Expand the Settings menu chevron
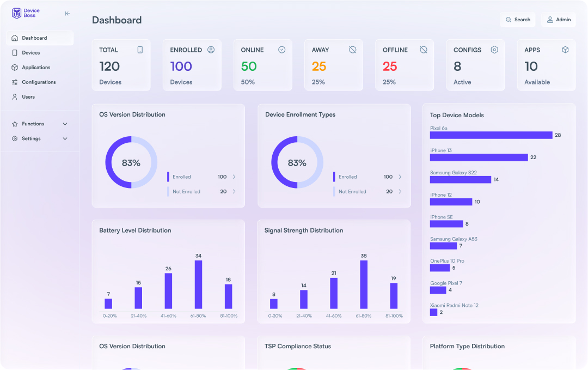 65,138
